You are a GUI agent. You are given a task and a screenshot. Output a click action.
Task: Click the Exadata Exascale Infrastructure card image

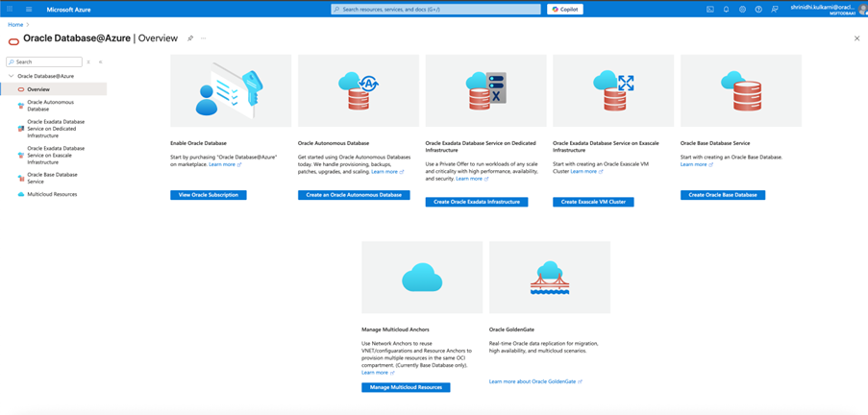(613, 90)
